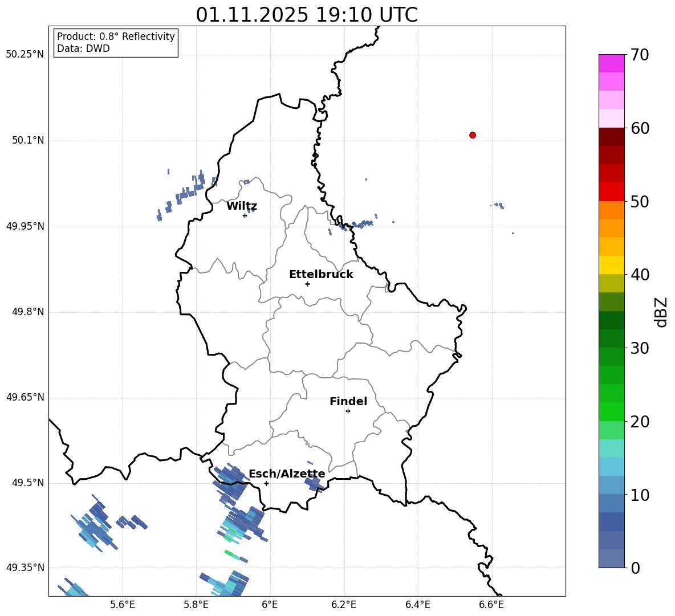Pick the orange 50 dBZ colorbar segment
675x616 pixels.
coord(611,210)
